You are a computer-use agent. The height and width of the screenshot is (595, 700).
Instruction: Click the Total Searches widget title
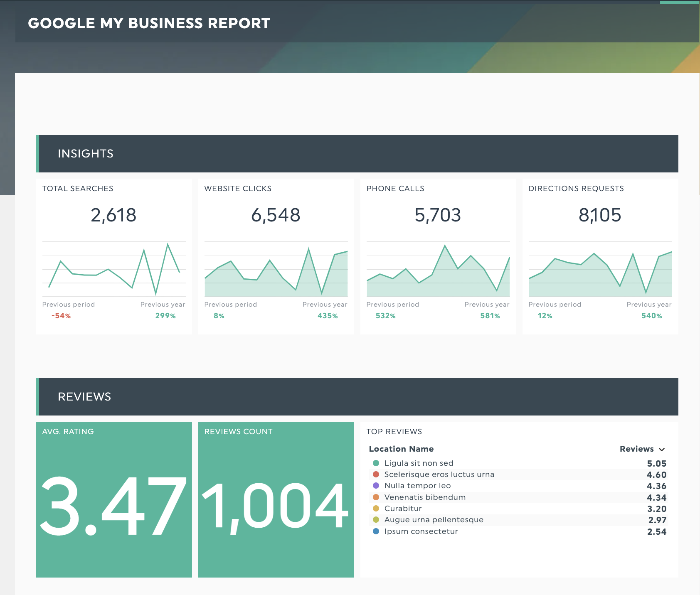tap(78, 188)
